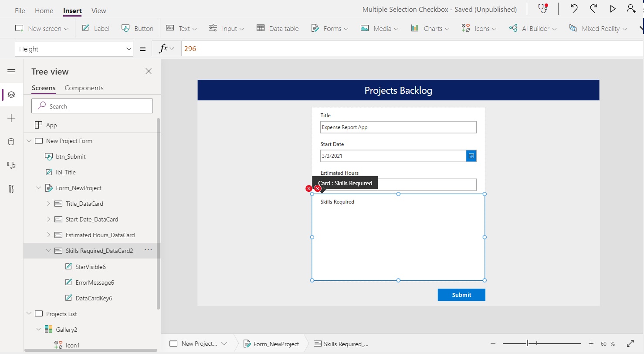This screenshot has height=354, width=644.
Task: Open the Insert panel from the left rail
Action: coord(11,118)
